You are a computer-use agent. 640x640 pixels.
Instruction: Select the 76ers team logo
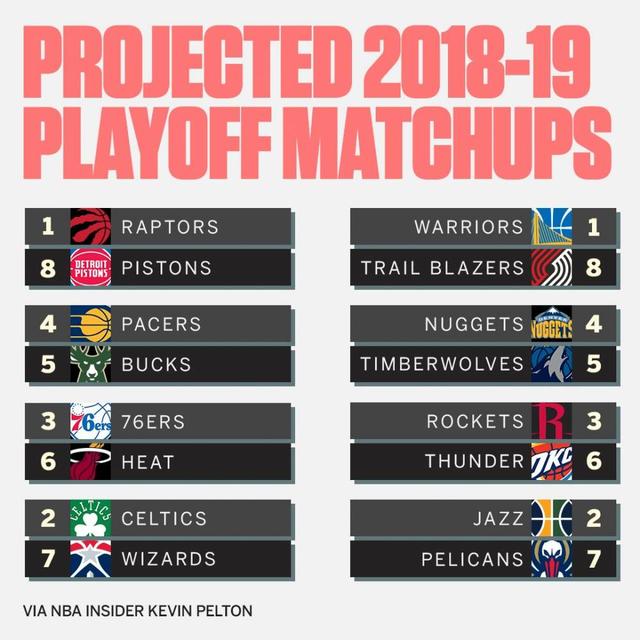(x=91, y=421)
